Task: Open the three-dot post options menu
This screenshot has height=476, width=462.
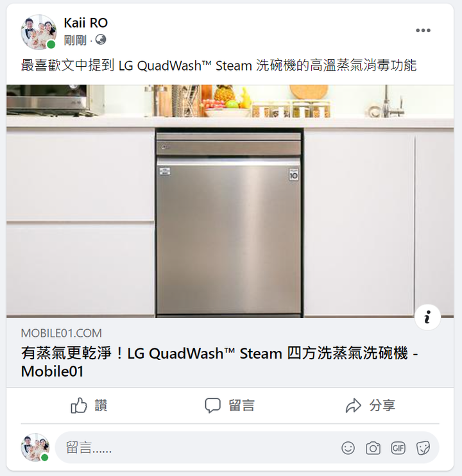Action: [x=423, y=30]
